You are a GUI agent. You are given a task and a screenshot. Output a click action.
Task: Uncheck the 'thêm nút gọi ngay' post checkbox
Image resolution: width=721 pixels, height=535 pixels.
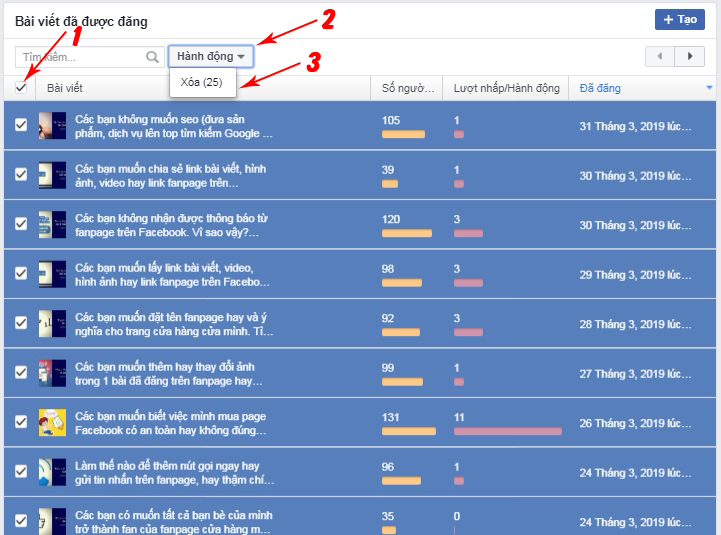tap(21, 471)
